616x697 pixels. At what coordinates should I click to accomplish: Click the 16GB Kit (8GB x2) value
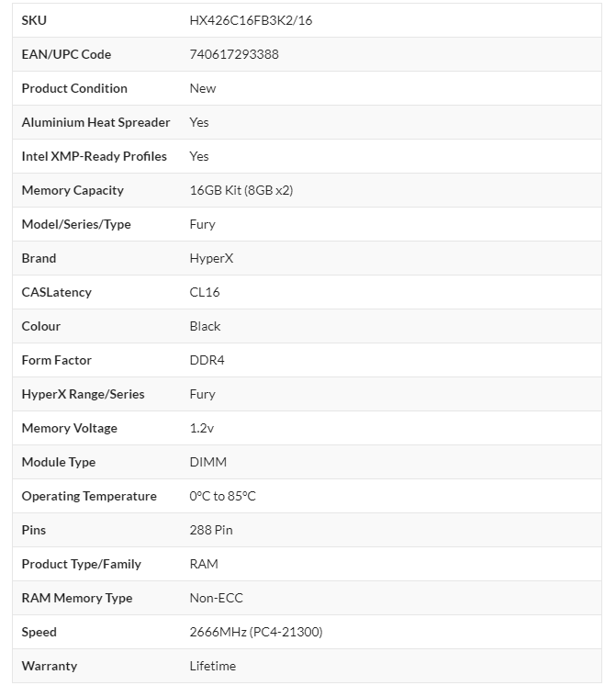point(241,190)
